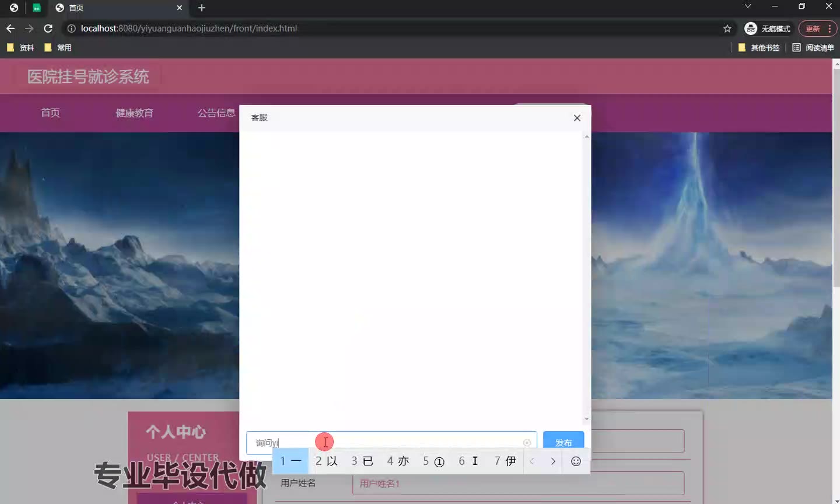The width and height of the screenshot is (840, 504).
Task: Show next IME candidate page
Action: pos(553,461)
